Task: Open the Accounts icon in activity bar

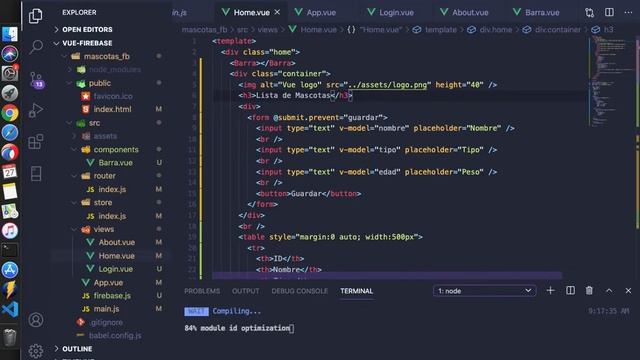Action: 36,320
